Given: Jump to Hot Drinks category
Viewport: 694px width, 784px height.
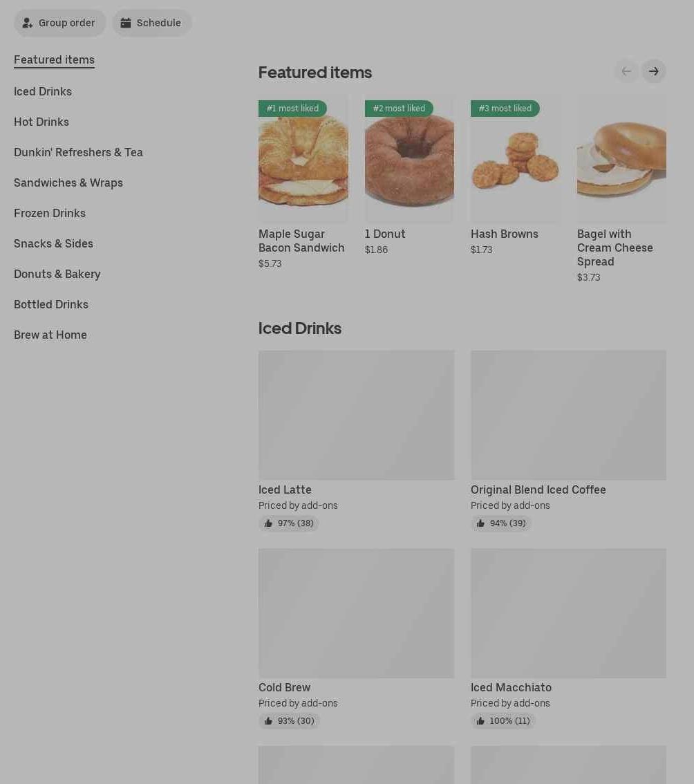Looking at the screenshot, I should 41,122.
